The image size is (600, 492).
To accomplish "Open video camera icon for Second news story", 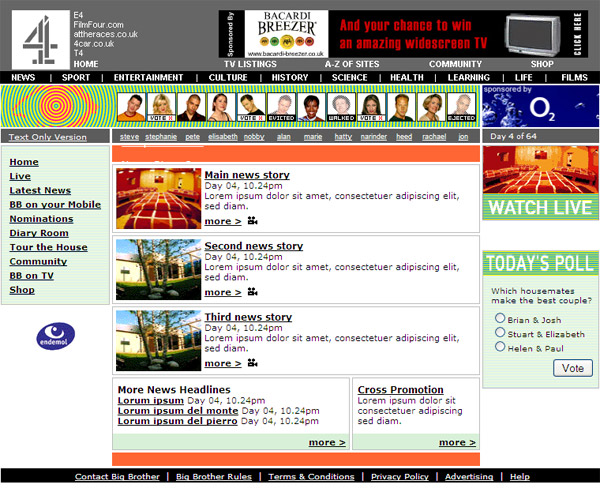I will pyautogui.click(x=252, y=292).
